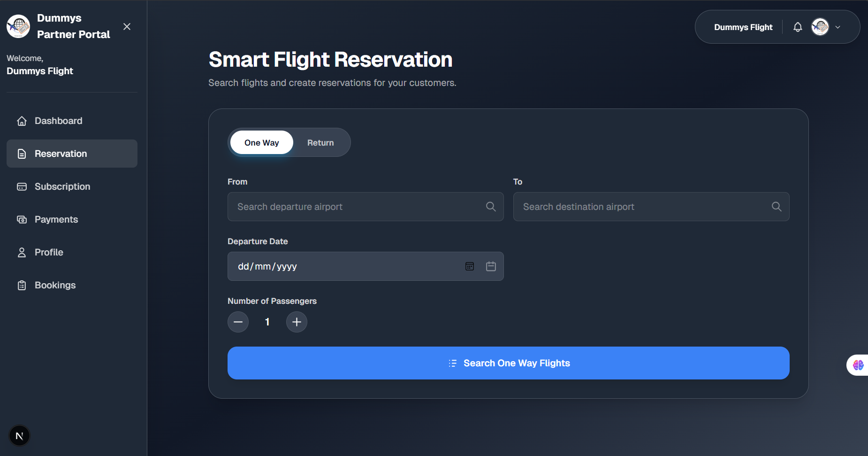Open the notification bell

click(797, 27)
